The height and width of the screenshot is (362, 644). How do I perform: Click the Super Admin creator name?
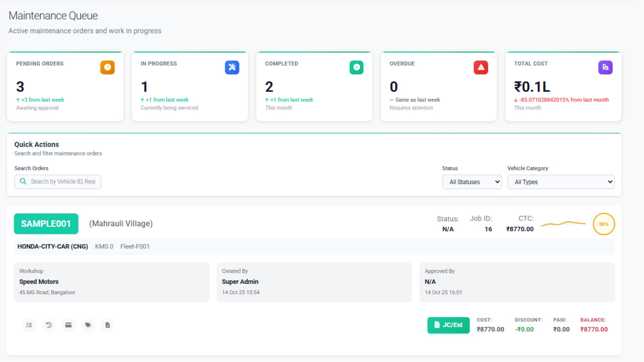click(x=240, y=282)
